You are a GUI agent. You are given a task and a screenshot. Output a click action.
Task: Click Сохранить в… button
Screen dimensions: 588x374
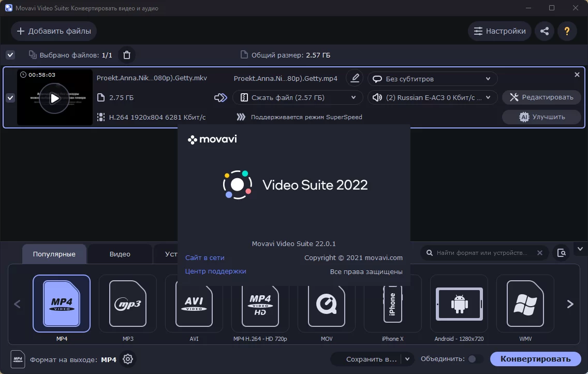(366, 359)
